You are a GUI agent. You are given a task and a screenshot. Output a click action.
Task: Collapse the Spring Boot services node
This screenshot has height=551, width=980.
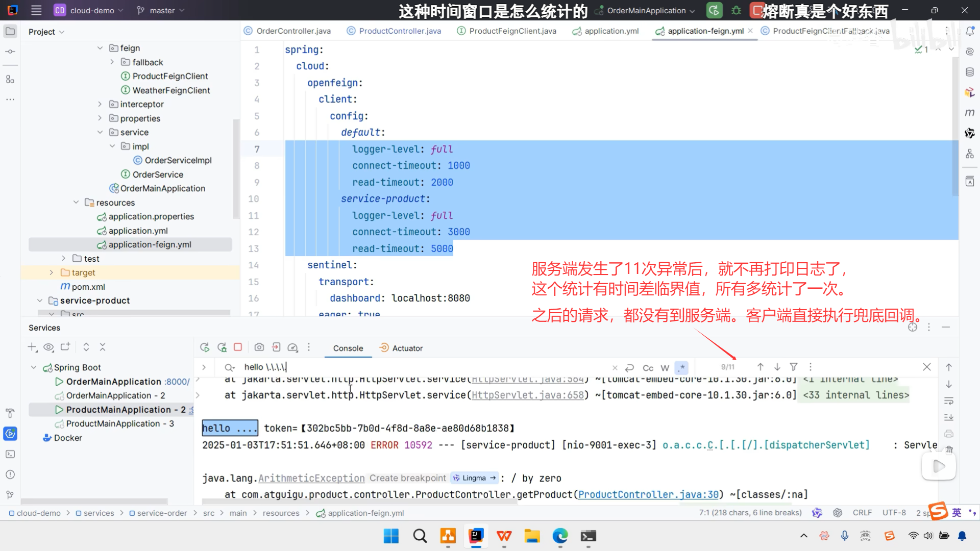pos(34,367)
